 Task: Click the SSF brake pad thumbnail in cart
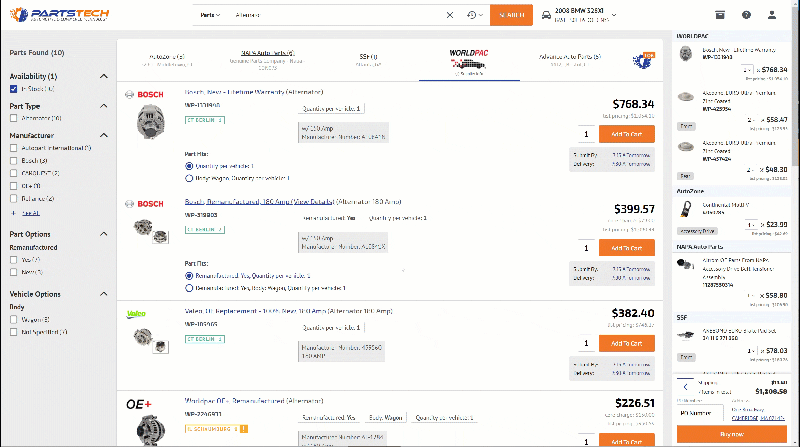(686, 335)
